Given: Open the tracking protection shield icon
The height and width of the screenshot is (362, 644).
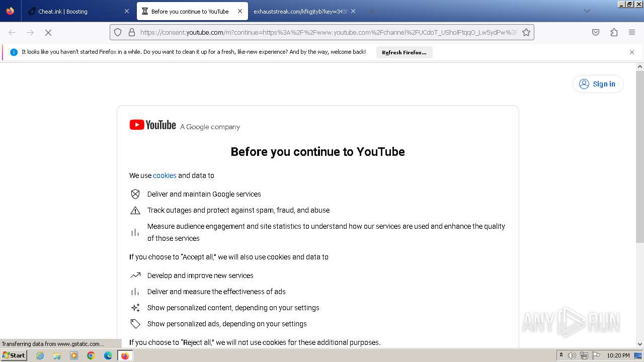Looking at the screenshot, I should coord(118,32).
